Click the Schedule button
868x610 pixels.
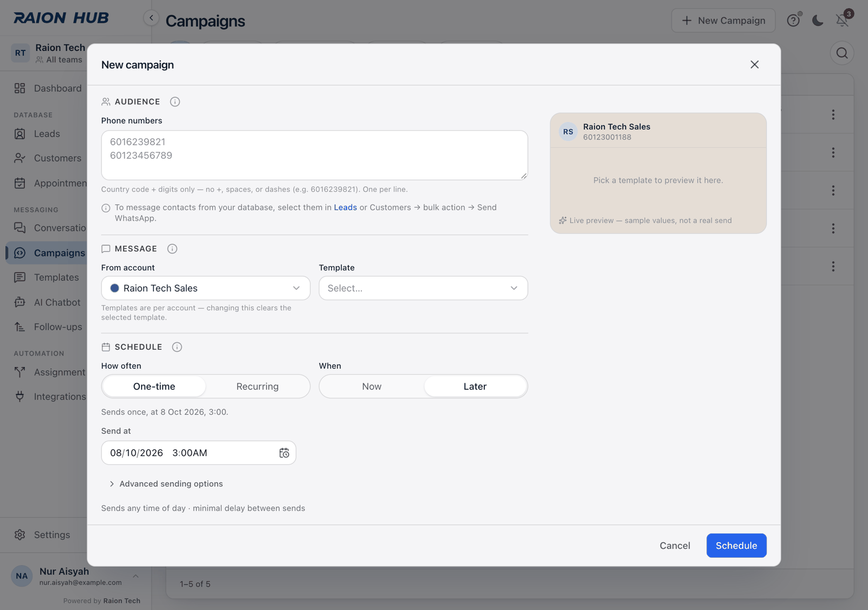click(x=736, y=545)
